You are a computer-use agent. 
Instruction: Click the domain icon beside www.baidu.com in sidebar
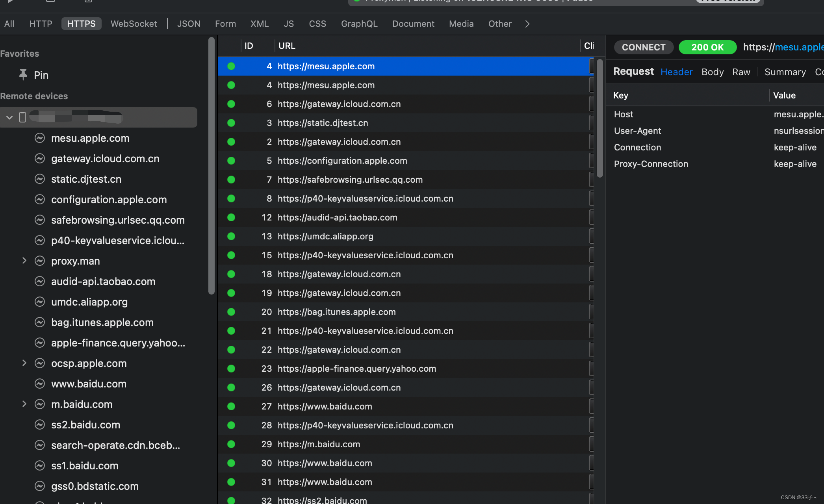40,384
